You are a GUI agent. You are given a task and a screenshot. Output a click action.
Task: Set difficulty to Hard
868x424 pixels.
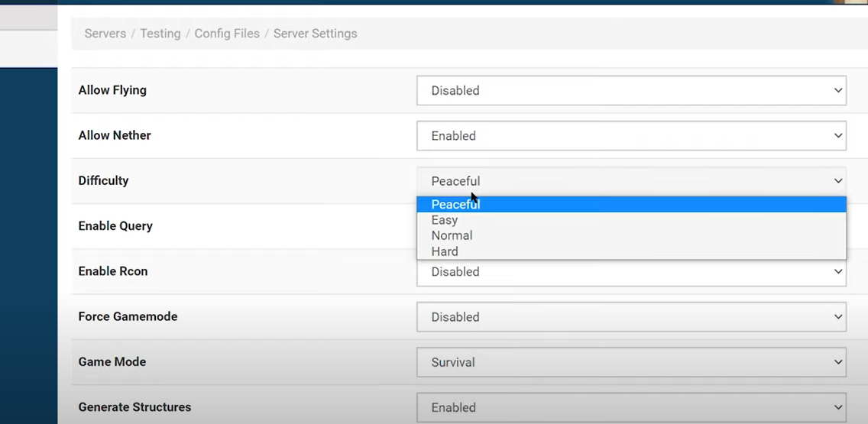pos(445,251)
